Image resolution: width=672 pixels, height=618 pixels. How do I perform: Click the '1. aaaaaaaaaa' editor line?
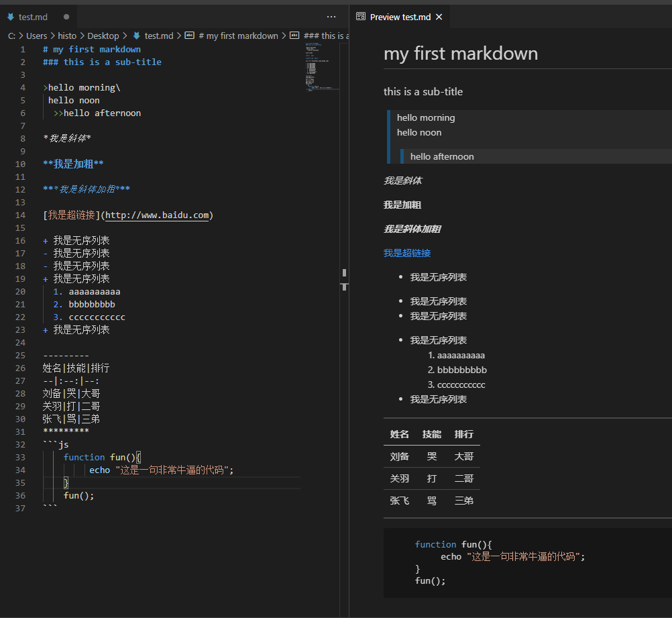tap(87, 292)
